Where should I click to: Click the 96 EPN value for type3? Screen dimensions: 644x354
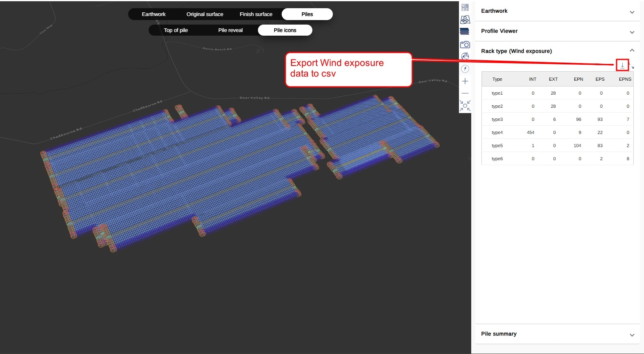(578, 119)
